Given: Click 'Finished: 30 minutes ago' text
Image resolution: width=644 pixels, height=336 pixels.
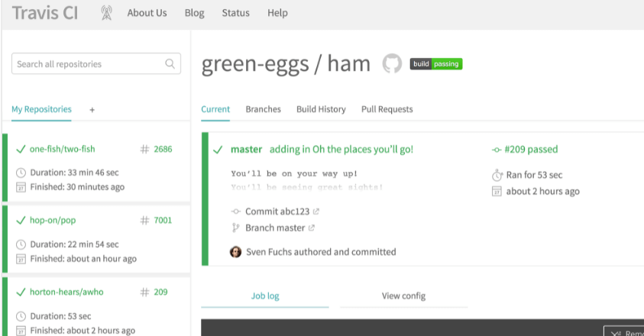Looking at the screenshot, I should 77,187.
